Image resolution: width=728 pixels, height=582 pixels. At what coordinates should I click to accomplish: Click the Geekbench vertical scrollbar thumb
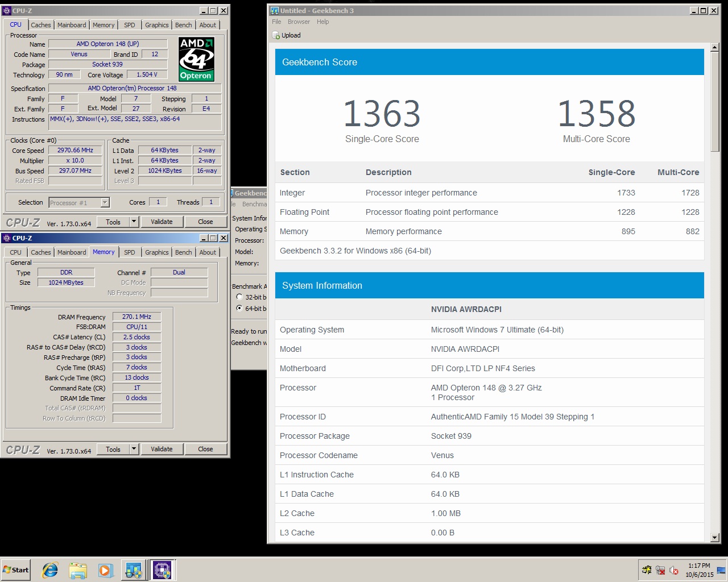click(x=715, y=102)
